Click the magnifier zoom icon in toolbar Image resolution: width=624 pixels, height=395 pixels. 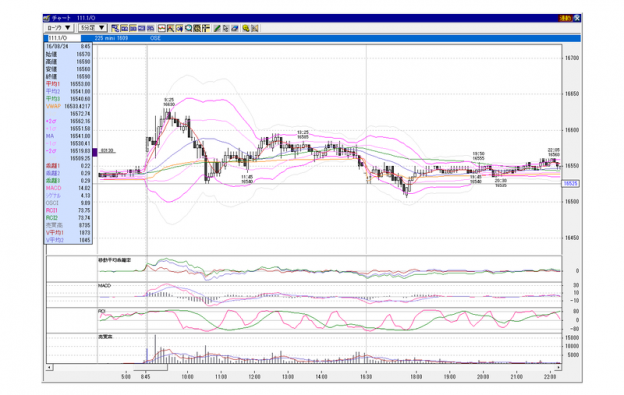click(x=188, y=28)
